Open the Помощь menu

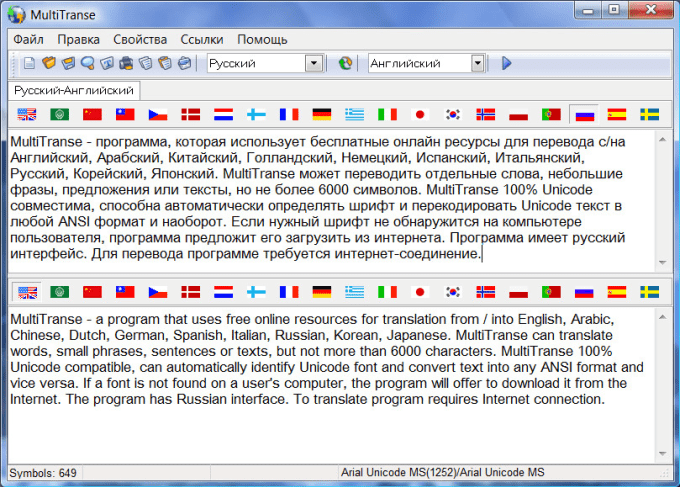click(x=262, y=39)
